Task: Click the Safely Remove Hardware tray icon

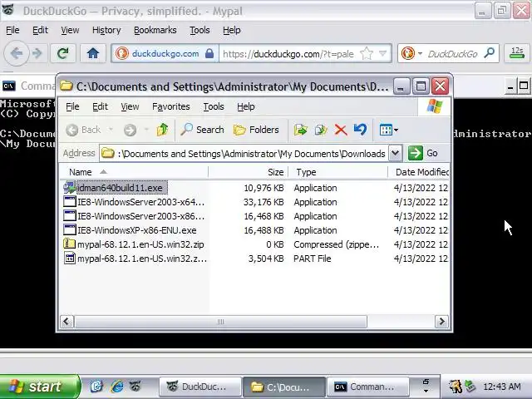Action: pyautogui.click(x=470, y=386)
